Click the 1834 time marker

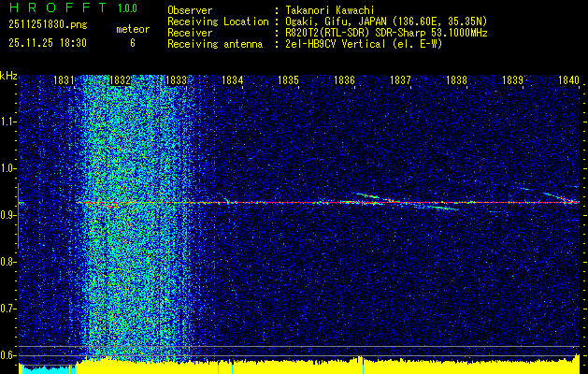(x=232, y=79)
